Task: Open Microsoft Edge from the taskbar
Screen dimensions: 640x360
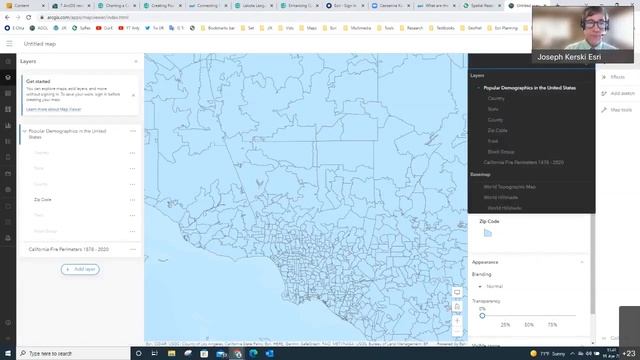Action: (253, 353)
